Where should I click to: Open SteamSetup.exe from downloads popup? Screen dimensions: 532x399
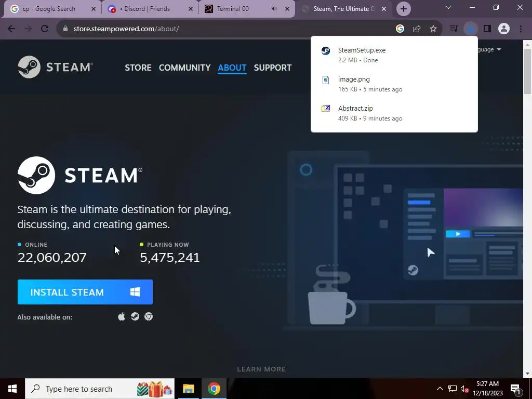[394, 55]
